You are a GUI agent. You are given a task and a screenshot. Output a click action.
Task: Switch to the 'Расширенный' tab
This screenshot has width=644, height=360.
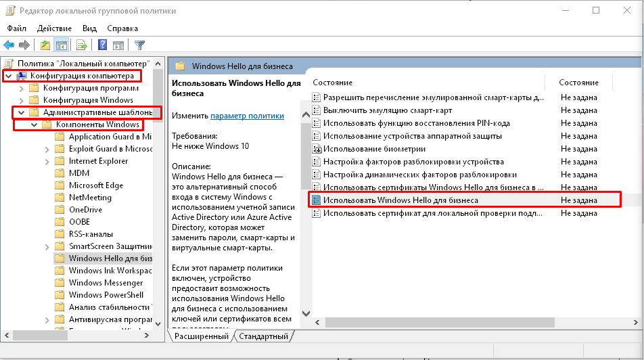(x=202, y=336)
